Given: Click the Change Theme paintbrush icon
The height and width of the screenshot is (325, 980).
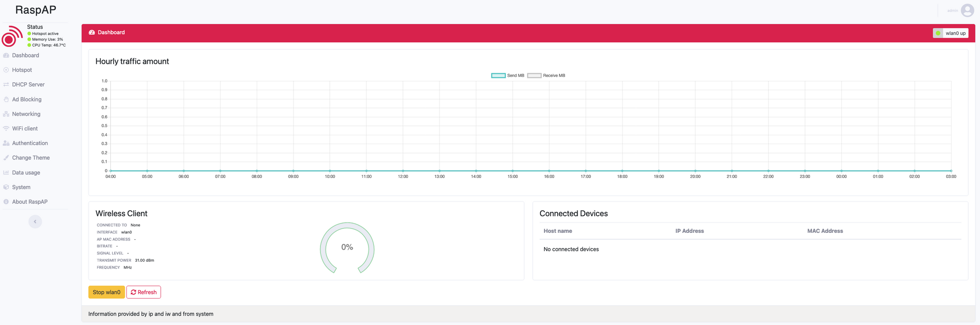Looking at the screenshot, I should (x=6, y=158).
